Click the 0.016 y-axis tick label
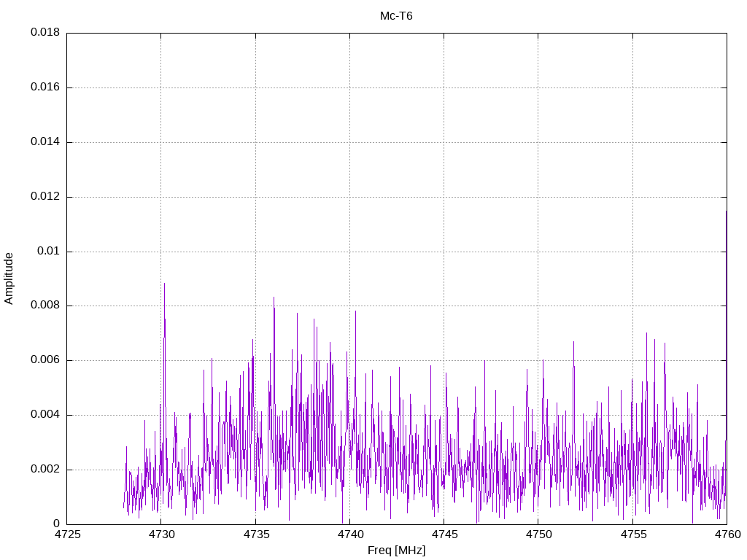Image resolution: width=747 pixels, height=560 pixels. [x=45, y=87]
